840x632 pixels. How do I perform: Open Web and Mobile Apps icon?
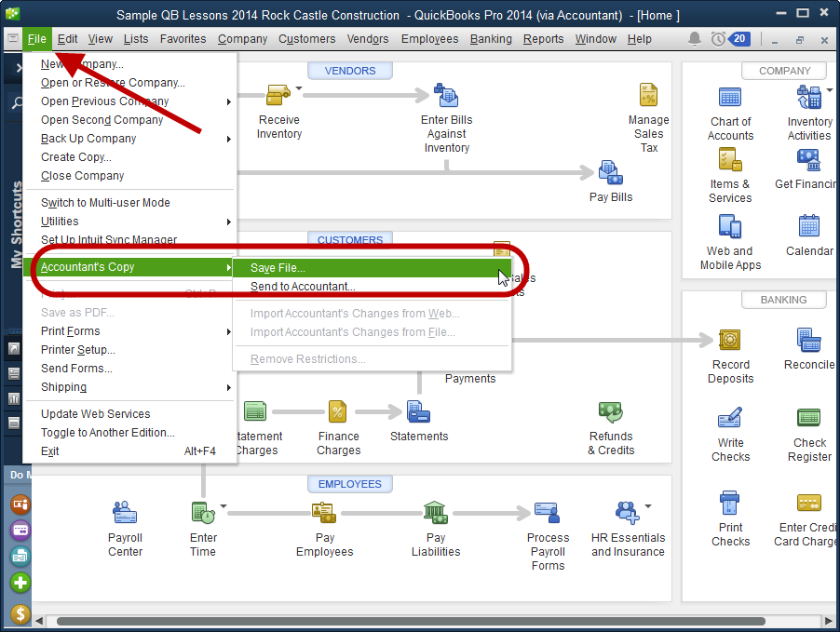[729, 226]
